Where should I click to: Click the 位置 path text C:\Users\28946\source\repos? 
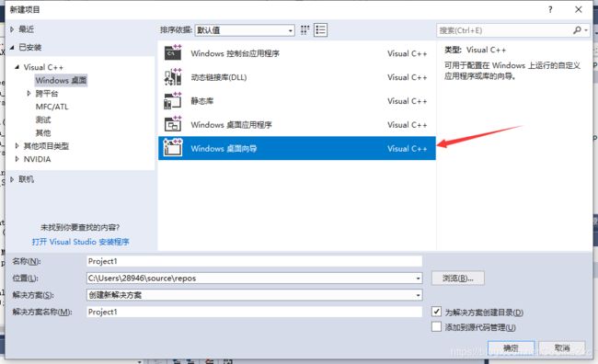(x=142, y=279)
